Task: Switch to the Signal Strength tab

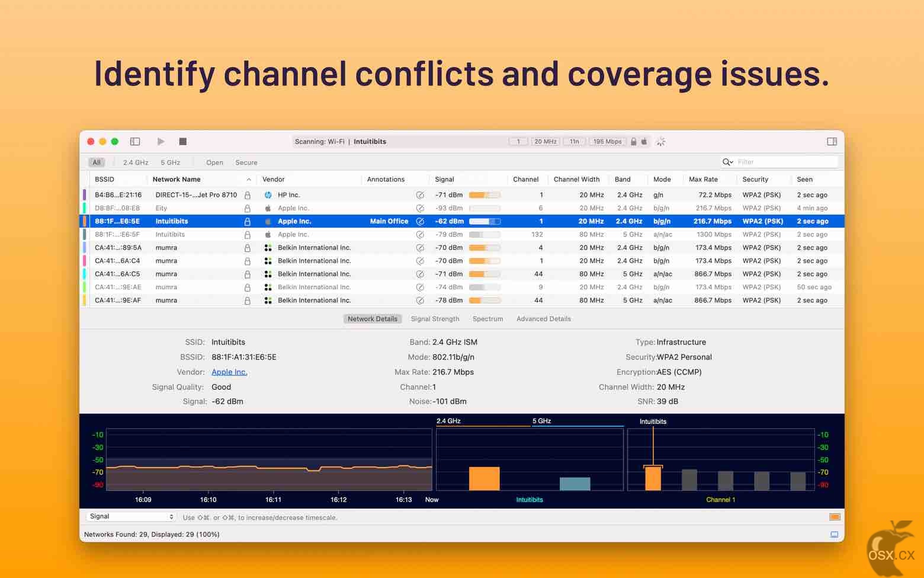Action: (x=435, y=319)
